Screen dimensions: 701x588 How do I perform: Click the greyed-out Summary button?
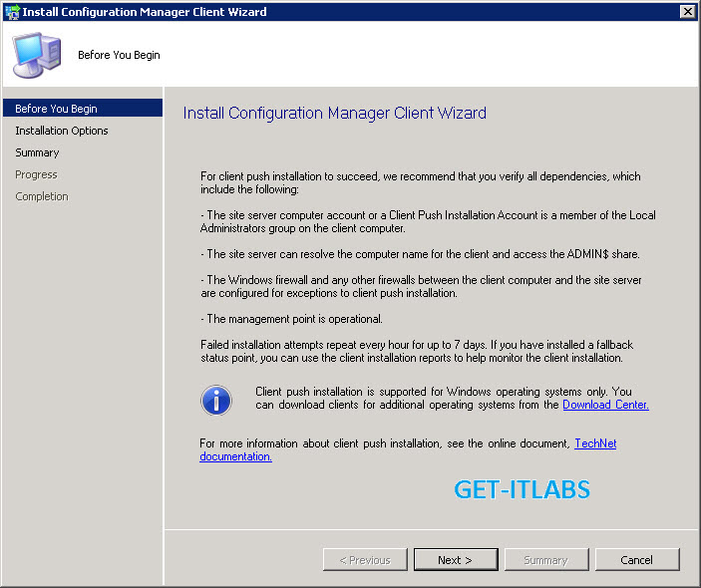546,559
